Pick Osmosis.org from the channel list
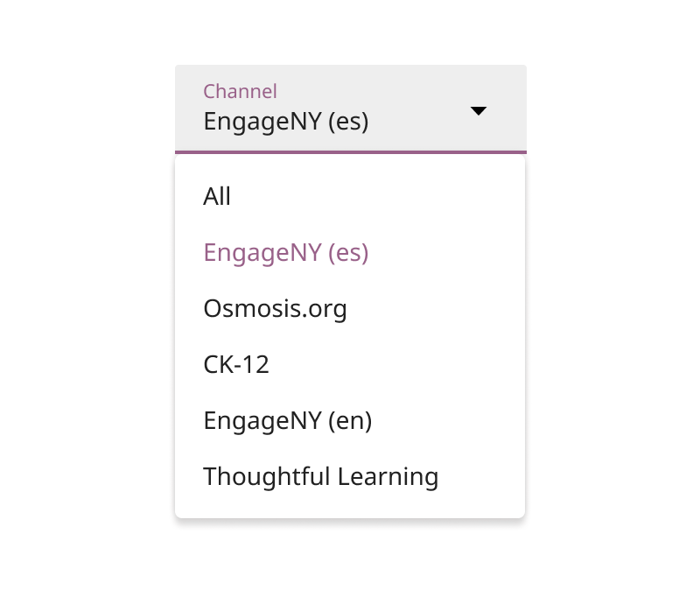The height and width of the screenshot is (590, 700). (x=275, y=308)
